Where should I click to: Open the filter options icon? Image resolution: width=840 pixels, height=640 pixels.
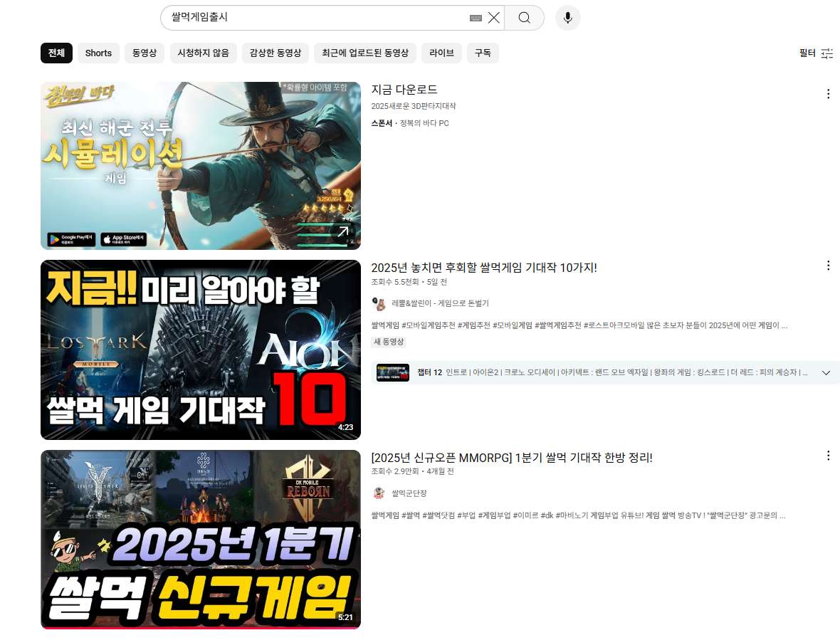pos(827,53)
